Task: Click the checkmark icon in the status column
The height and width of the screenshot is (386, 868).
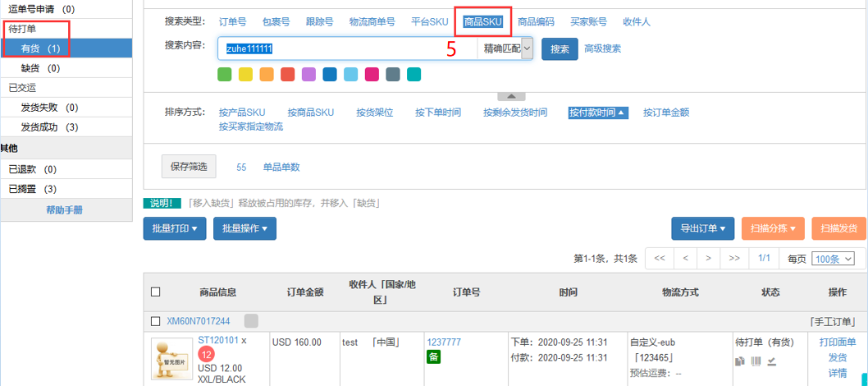Action: click(x=771, y=361)
